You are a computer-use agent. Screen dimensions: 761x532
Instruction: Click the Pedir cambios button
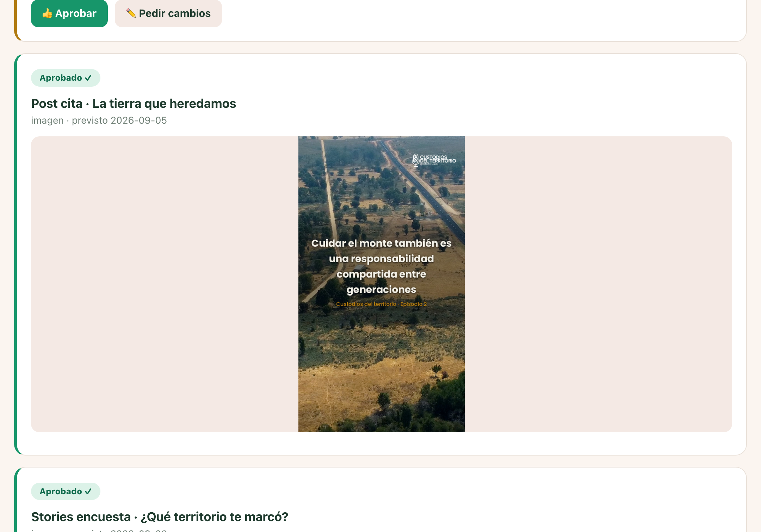point(168,13)
